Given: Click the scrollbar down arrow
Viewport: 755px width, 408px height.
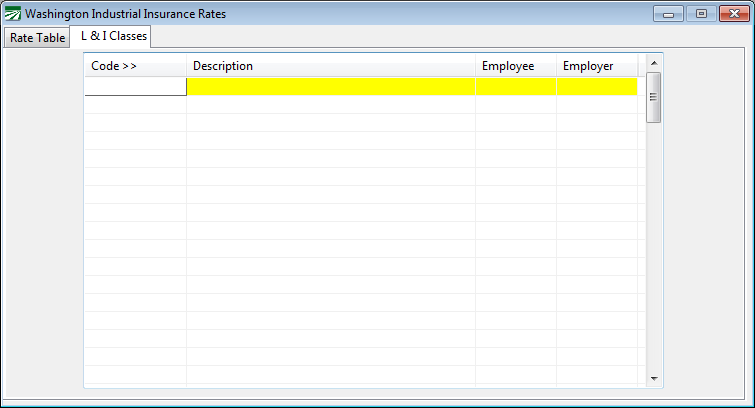Looking at the screenshot, I should coord(654,379).
